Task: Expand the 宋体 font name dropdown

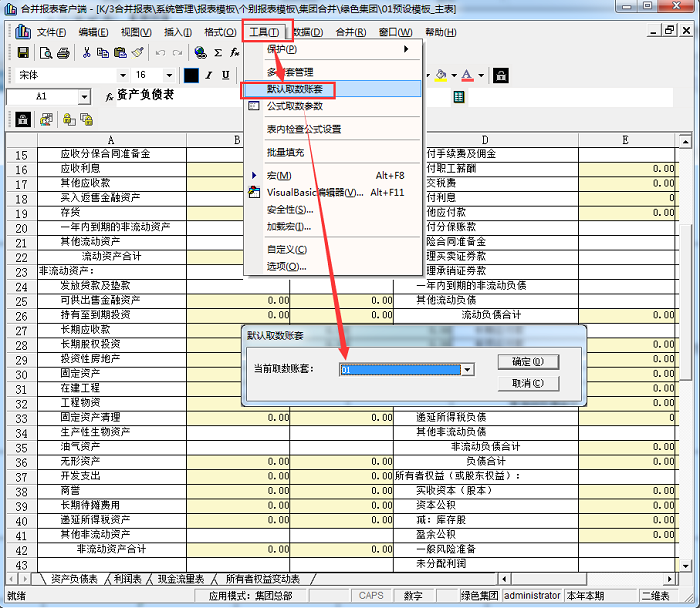Action: click(x=121, y=75)
